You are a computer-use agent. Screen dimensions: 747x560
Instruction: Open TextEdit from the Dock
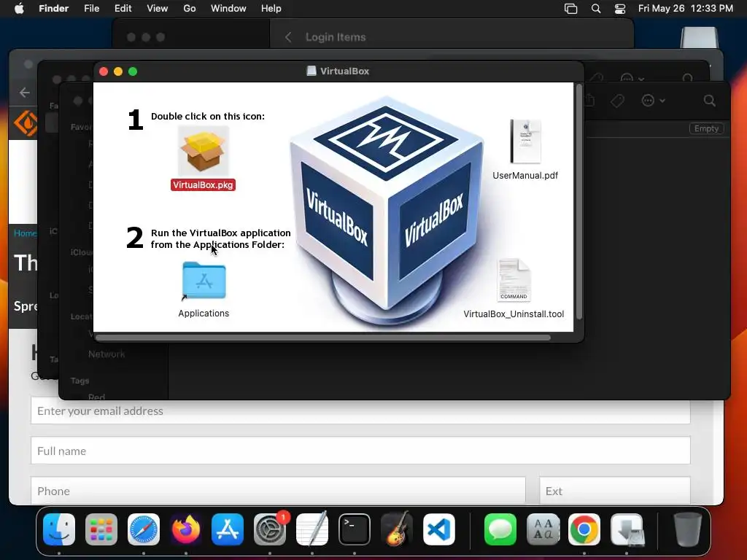312,529
